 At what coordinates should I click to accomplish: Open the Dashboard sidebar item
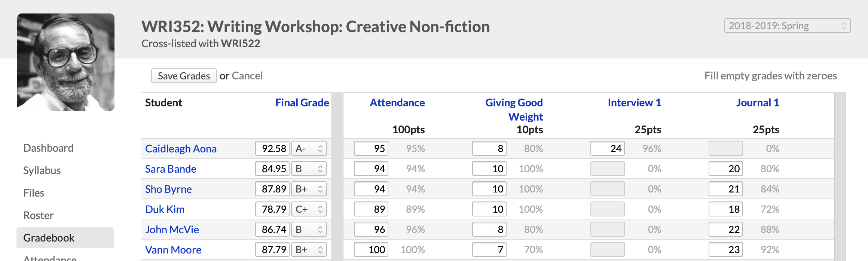(x=48, y=148)
